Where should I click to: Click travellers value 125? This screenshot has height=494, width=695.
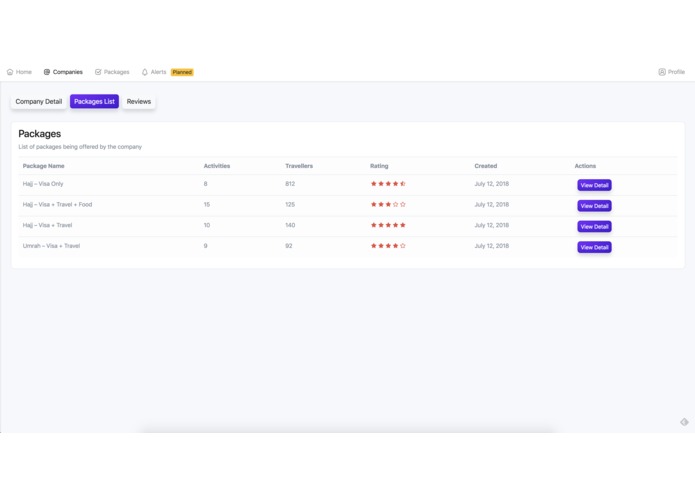click(x=290, y=205)
